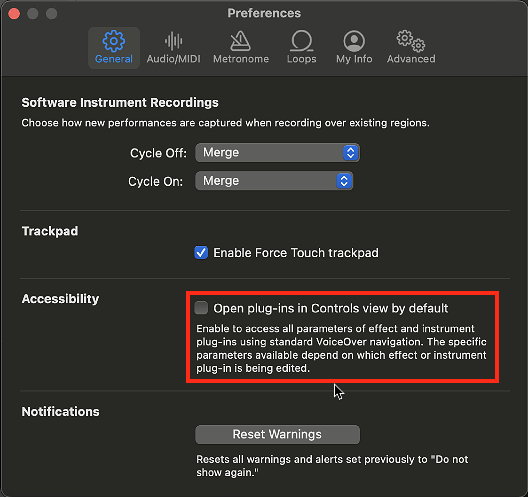Screen dimensions: 528x497
Task: Switch to the Metronome tab label
Action: point(241,59)
